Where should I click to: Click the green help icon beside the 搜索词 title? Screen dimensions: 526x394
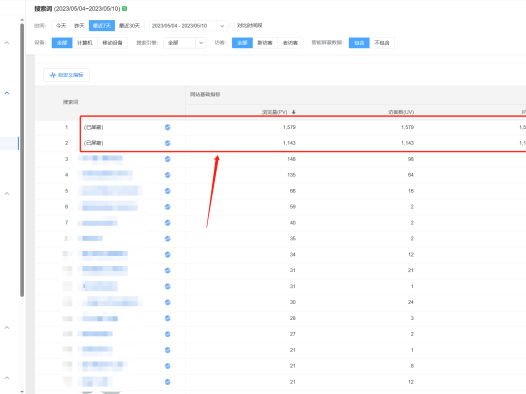pos(124,8)
